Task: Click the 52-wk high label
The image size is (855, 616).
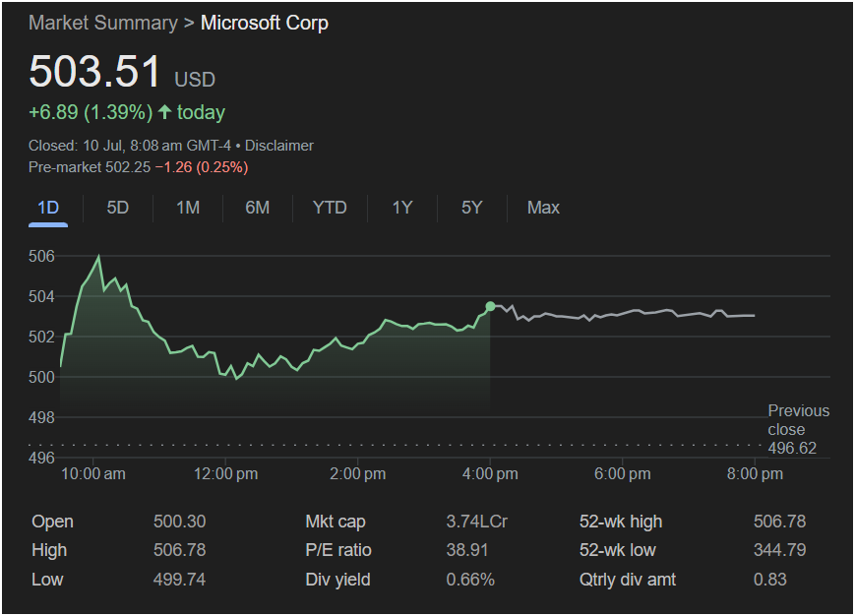Action: (x=621, y=522)
